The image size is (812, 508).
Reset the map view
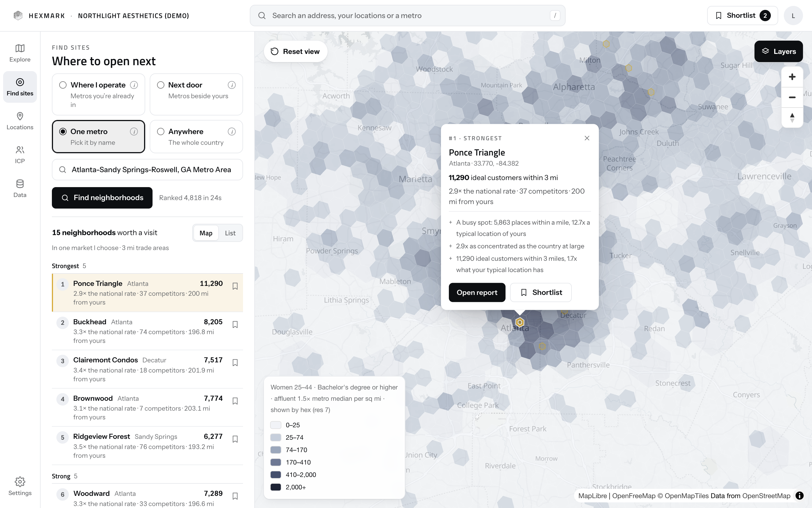tap(295, 51)
